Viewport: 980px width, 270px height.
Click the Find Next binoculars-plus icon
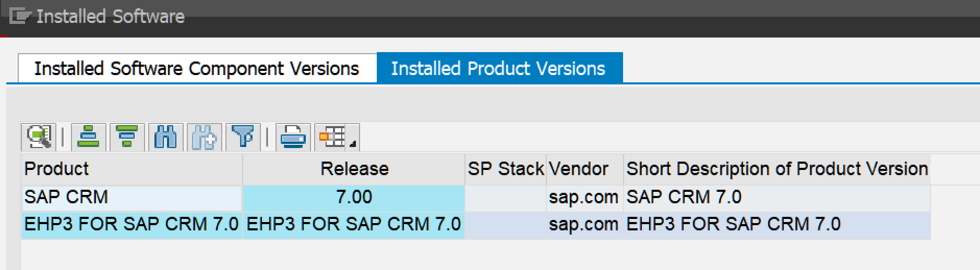204,138
